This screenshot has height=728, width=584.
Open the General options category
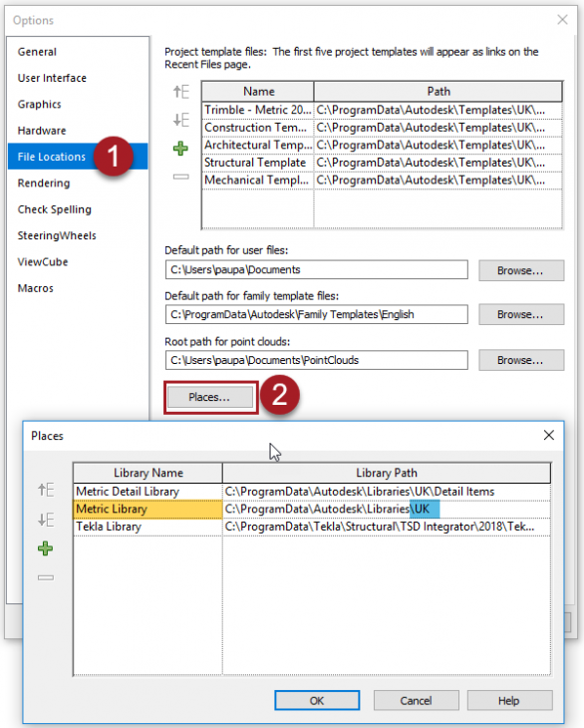(37, 52)
